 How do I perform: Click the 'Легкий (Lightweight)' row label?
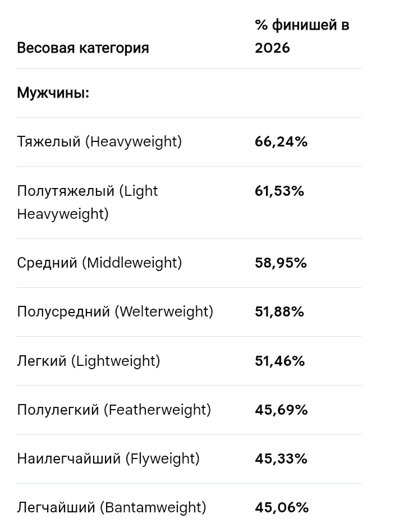coord(89,361)
